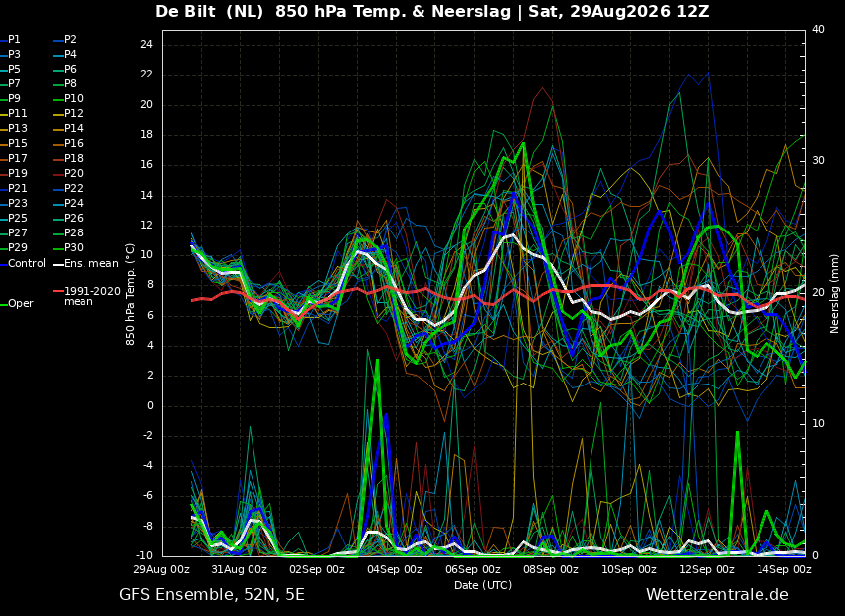The image size is (845, 616).
Task: Click the P30 legend label
Action: point(68,247)
